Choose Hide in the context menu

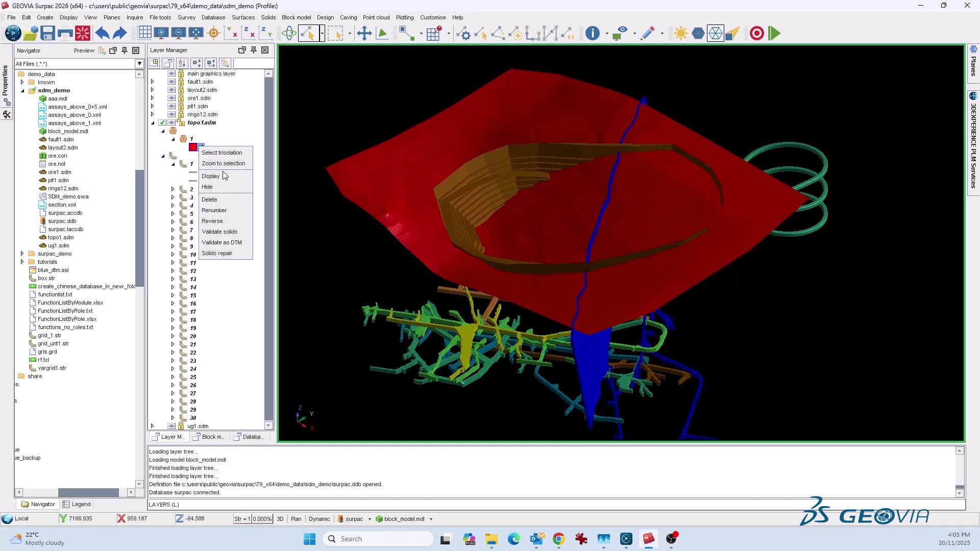[x=207, y=187]
